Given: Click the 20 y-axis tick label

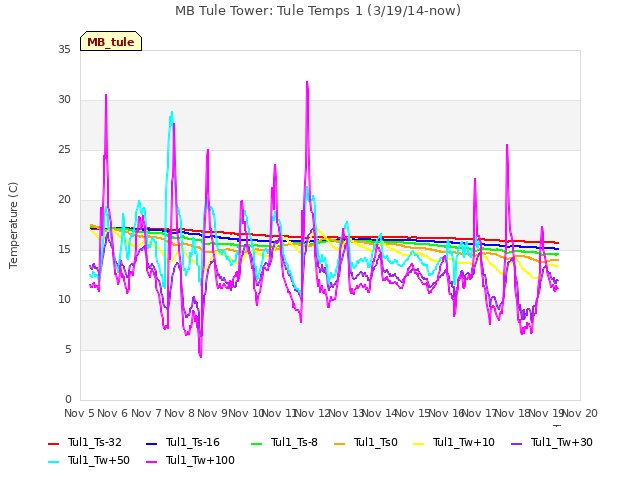Looking at the screenshot, I should (64, 200).
